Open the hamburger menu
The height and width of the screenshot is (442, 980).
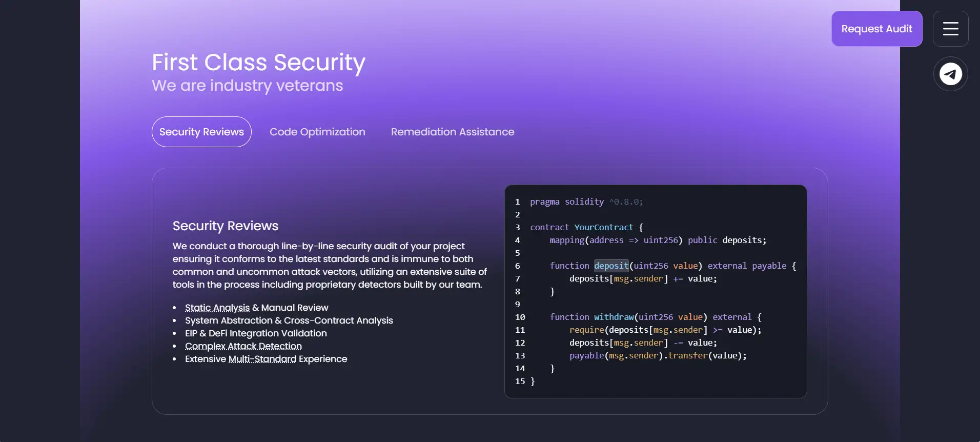point(950,29)
